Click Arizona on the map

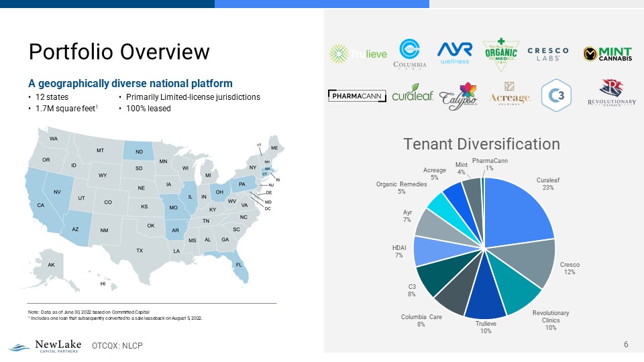(x=76, y=229)
